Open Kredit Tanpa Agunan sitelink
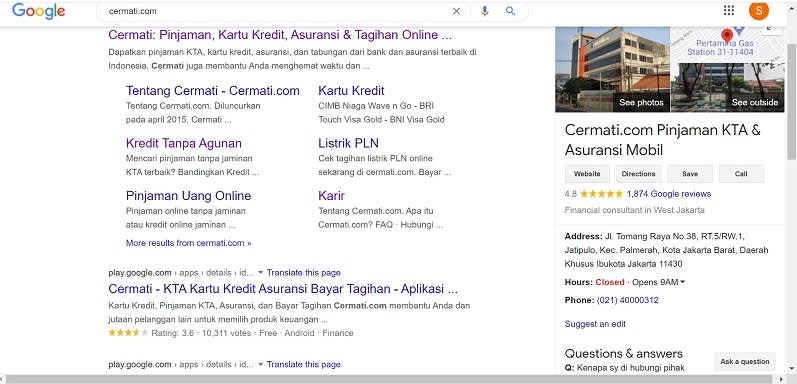797x384 pixels. [x=183, y=143]
